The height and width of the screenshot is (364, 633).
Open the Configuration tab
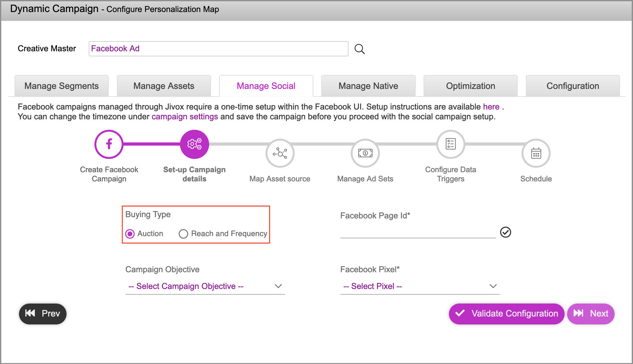pos(573,86)
